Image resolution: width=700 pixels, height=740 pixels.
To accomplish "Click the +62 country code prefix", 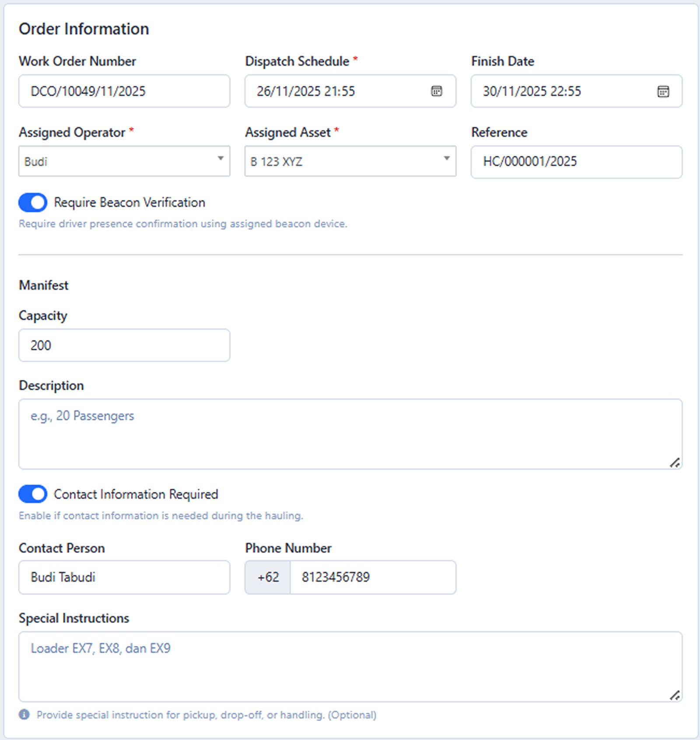I will [268, 577].
